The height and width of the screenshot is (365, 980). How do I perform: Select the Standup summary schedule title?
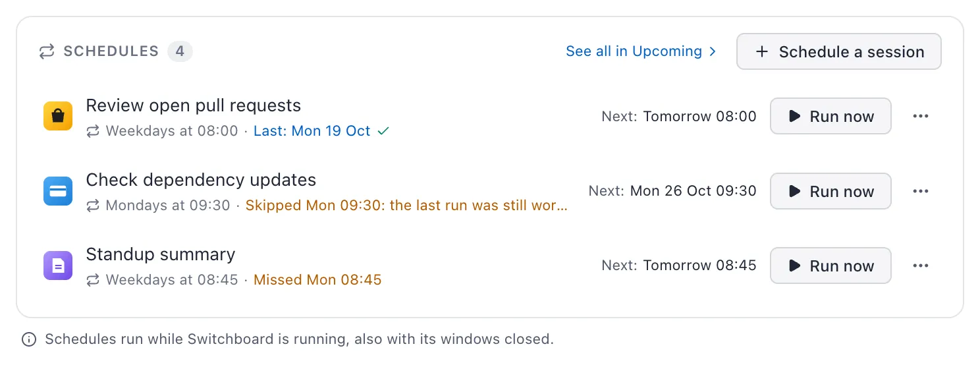(x=161, y=254)
